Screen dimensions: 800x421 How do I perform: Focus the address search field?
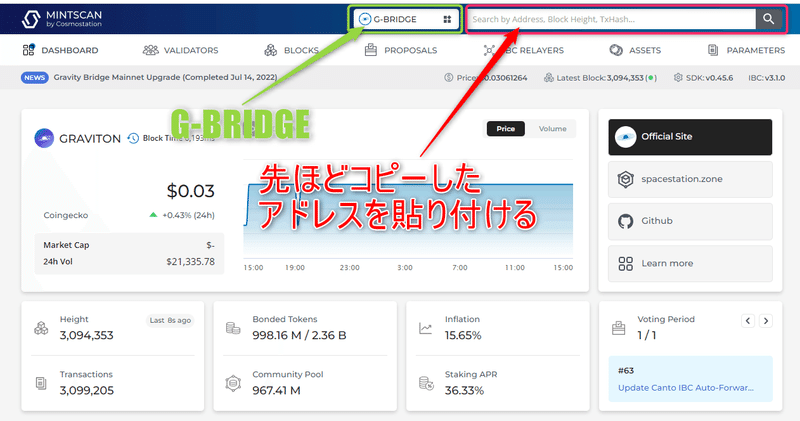click(611, 19)
